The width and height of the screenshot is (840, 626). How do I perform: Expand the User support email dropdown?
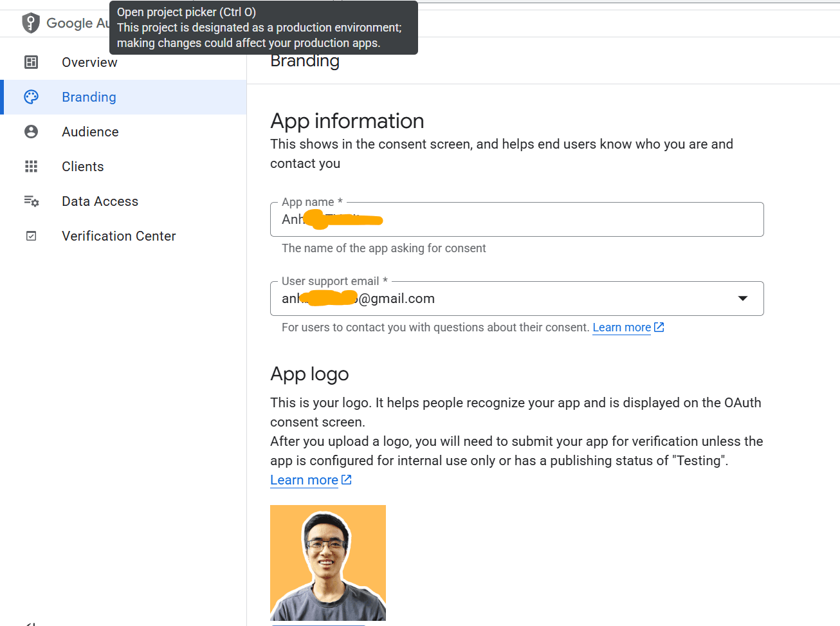click(x=743, y=298)
